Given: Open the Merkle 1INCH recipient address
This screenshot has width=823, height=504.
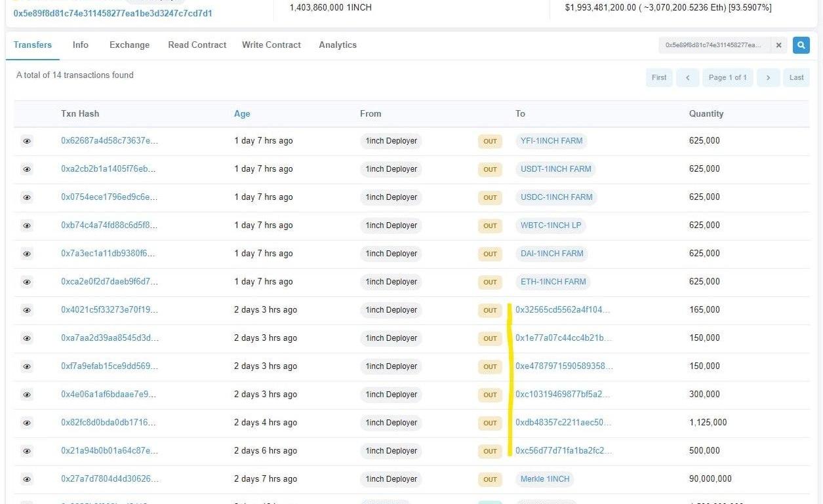Looking at the screenshot, I should [x=544, y=479].
